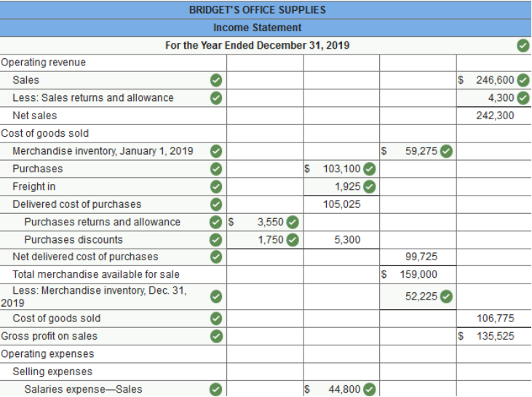Click check icon beside Merchandise inventory, January 1 label
Viewport: 532px width, 397px height.
[x=216, y=151]
